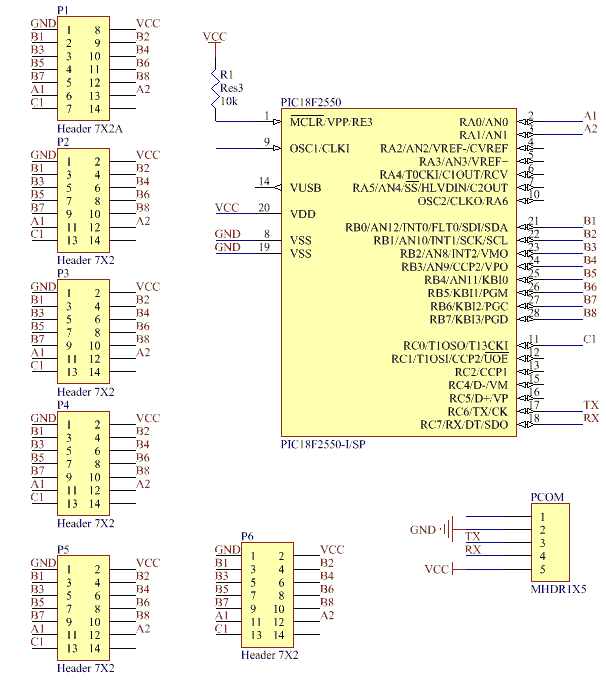
Task: Select the 10k resistor value
Action: point(229,101)
